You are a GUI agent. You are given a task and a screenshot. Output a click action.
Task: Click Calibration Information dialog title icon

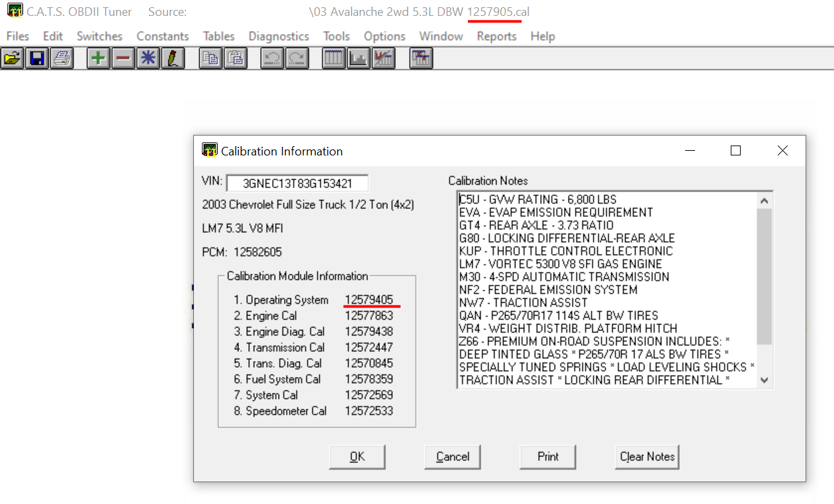click(x=210, y=150)
